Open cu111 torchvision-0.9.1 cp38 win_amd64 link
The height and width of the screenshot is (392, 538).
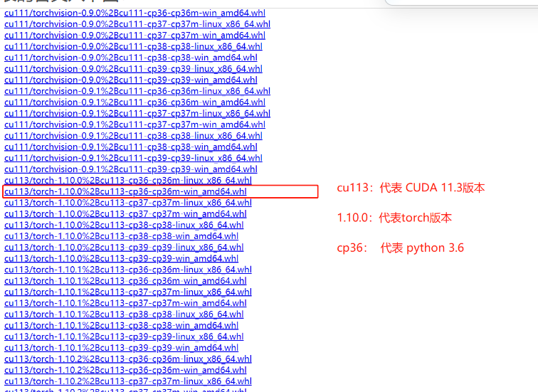(131, 147)
